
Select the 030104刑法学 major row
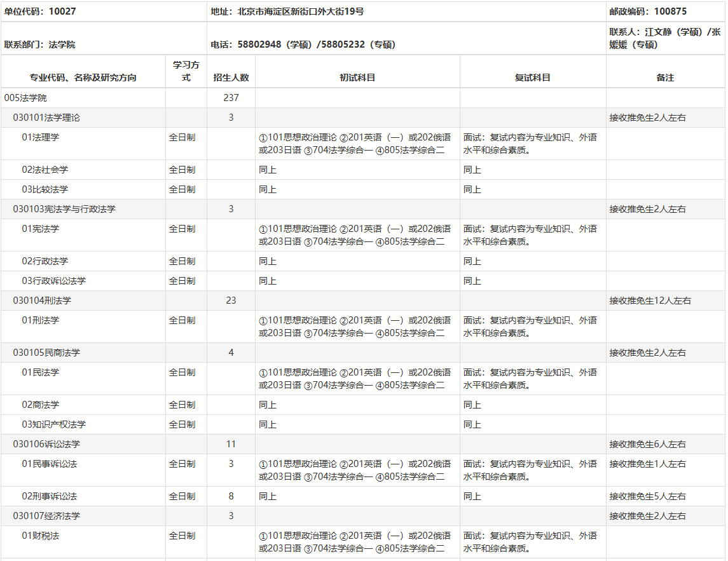(42, 301)
